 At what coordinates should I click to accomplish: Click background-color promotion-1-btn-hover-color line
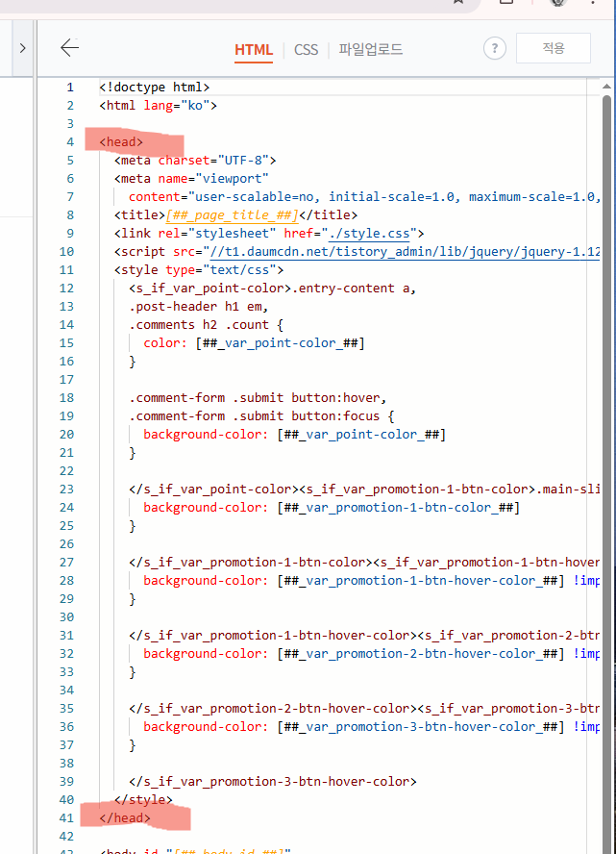pos(372,580)
